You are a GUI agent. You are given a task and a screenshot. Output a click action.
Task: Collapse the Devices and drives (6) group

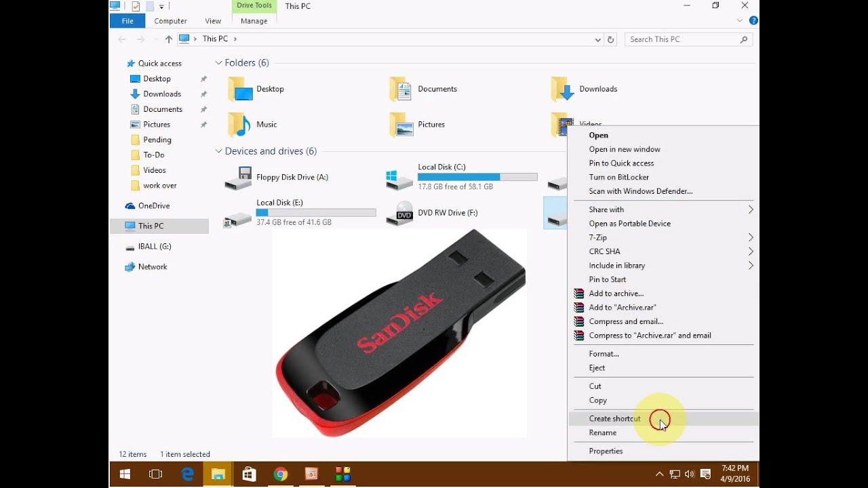[219, 151]
